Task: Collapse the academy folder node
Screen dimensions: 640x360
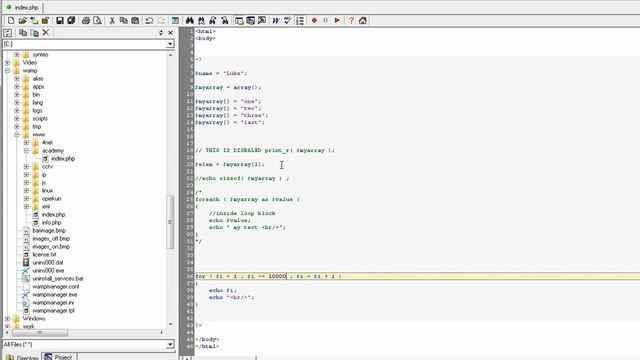Action: 27,151
